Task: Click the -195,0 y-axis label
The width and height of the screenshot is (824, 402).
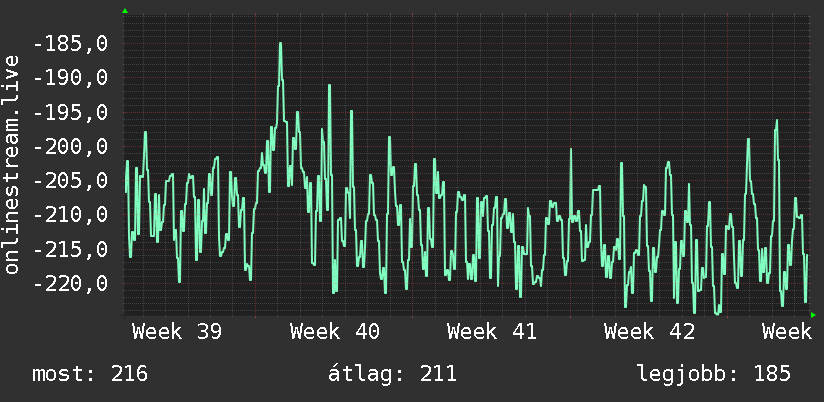Action: point(70,112)
